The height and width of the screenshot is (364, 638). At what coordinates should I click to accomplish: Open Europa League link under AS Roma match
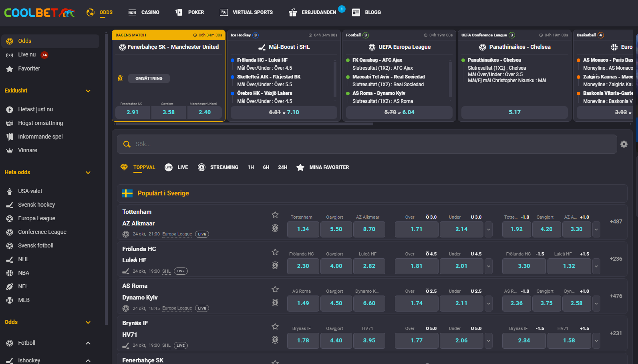(x=177, y=308)
